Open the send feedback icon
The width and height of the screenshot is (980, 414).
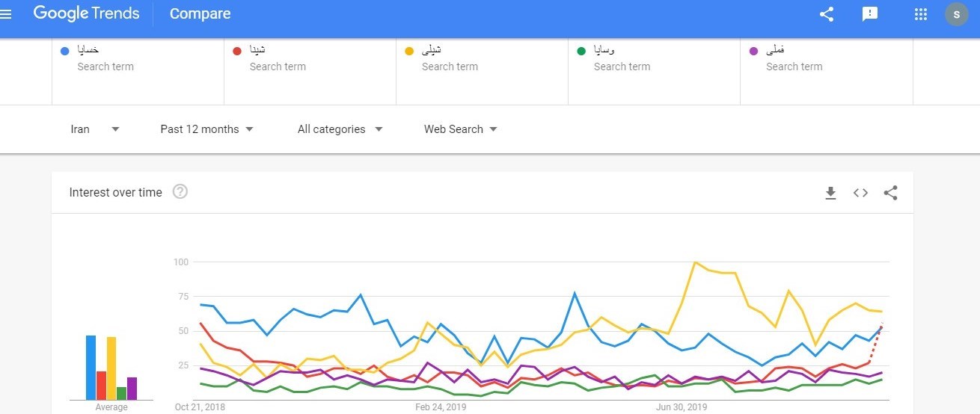click(869, 13)
